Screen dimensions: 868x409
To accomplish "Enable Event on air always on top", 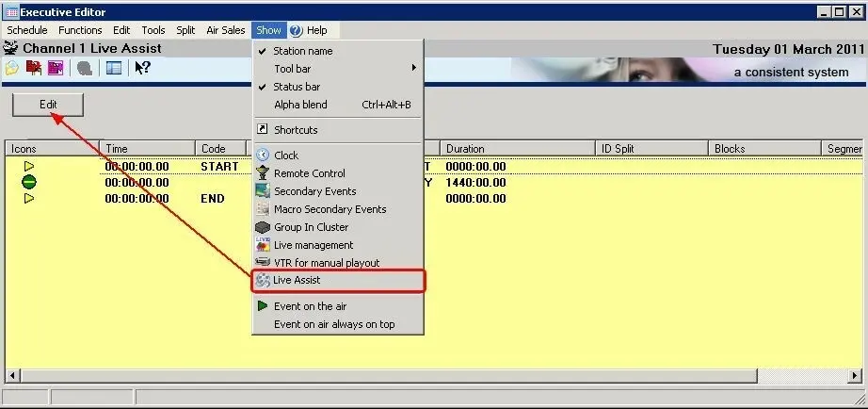I will 334,324.
